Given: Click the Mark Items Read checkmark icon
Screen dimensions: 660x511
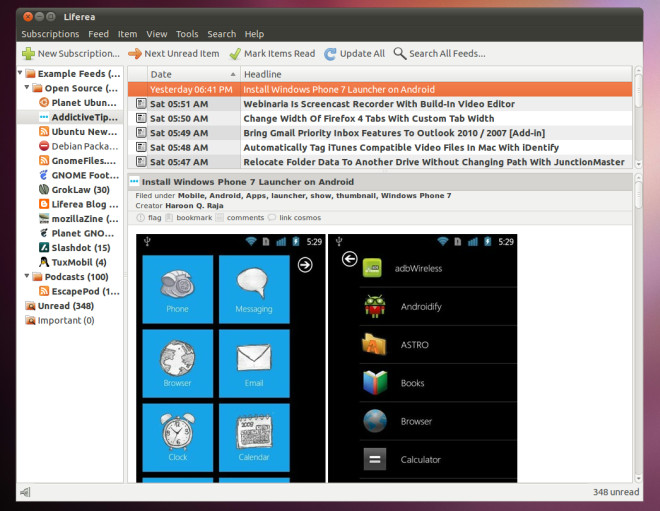Looking at the screenshot, I should [235, 54].
